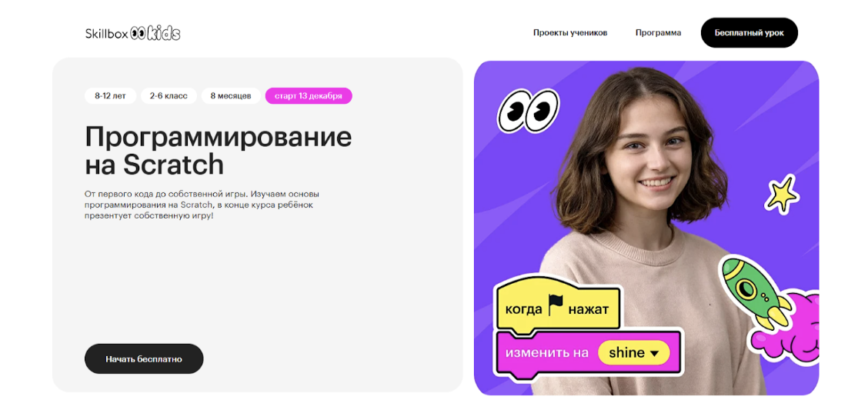Viewport: 868px width, 420px height.
Task: Open the Программа menu item
Action: pos(658,32)
